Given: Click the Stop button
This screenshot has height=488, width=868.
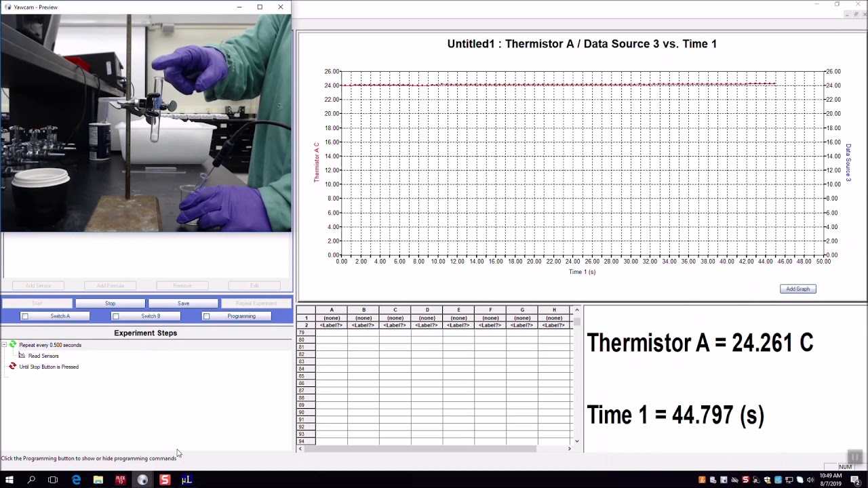Looking at the screenshot, I should pyautogui.click(x=110, y=303).
